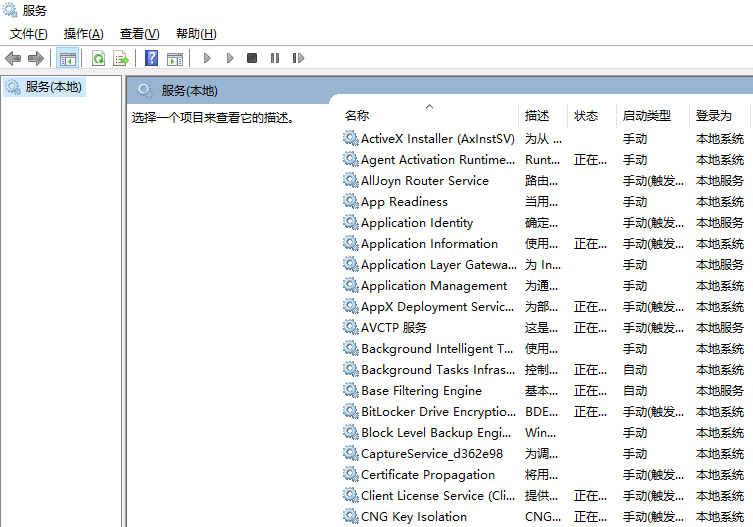Select the Application Identity service name
Screen dimensions: 753x527
click(417, 223)
